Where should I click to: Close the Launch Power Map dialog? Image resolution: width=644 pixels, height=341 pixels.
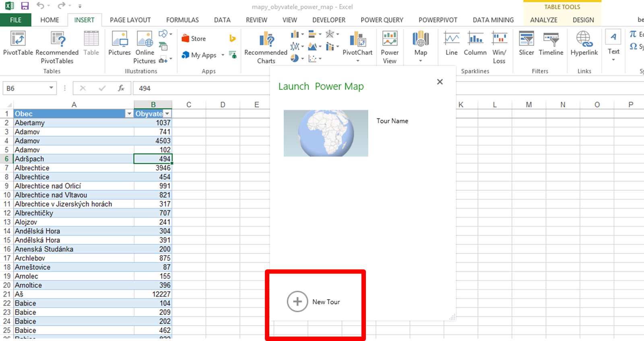tap(440, 82)
